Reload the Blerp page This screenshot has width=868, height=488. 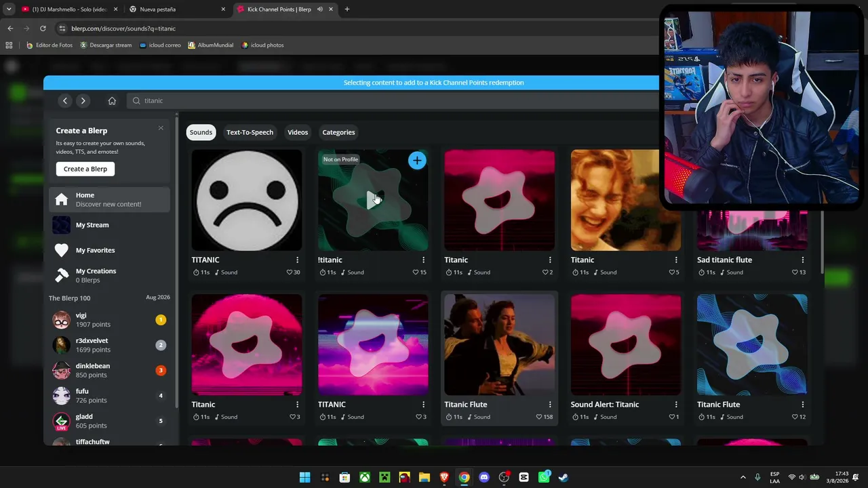click(x=43, y=28)
